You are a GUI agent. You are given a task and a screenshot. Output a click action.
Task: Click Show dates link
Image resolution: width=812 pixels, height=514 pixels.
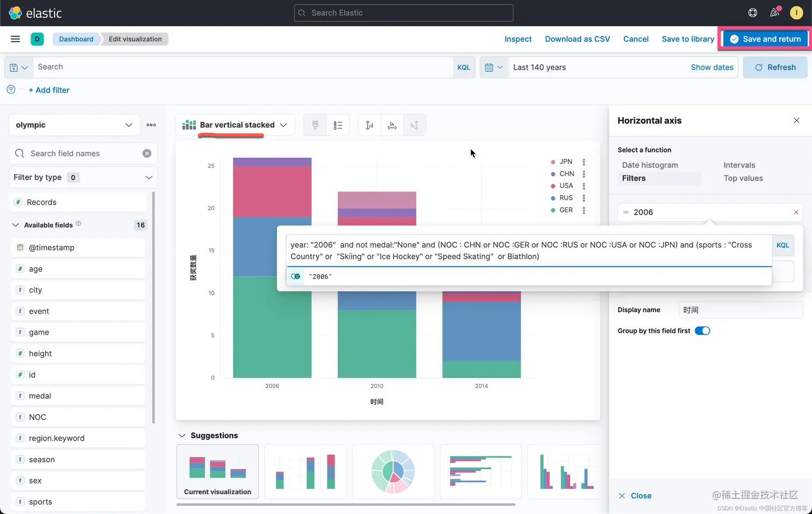point(712,67)
